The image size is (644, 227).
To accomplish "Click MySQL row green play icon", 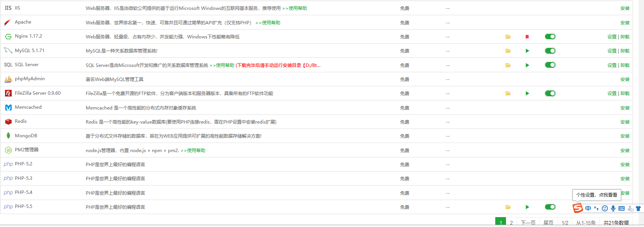I will (527, 51).
